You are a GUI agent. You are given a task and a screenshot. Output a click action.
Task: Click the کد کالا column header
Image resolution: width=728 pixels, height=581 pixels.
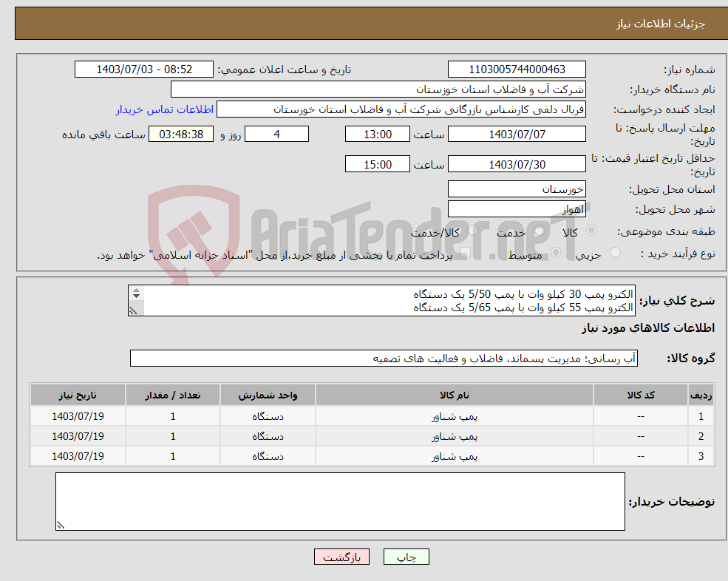pyautogui.click(x=641, y=395)
